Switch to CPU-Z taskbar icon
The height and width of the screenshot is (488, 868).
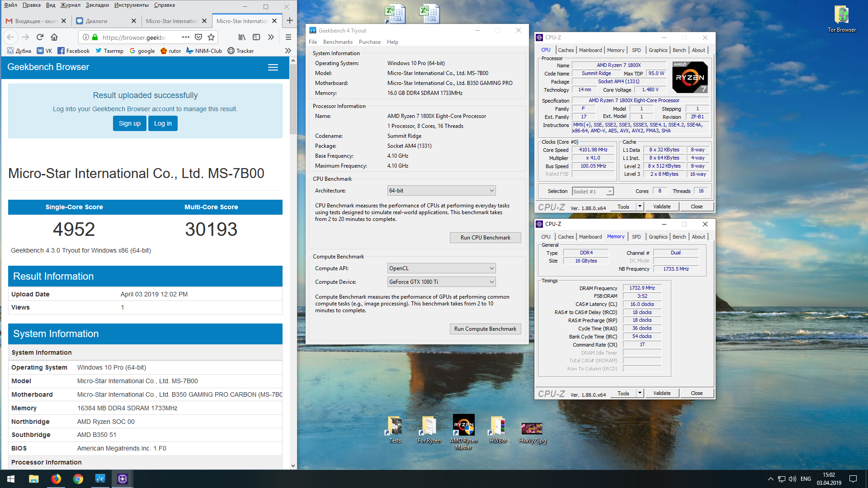[x=122, y=479]
